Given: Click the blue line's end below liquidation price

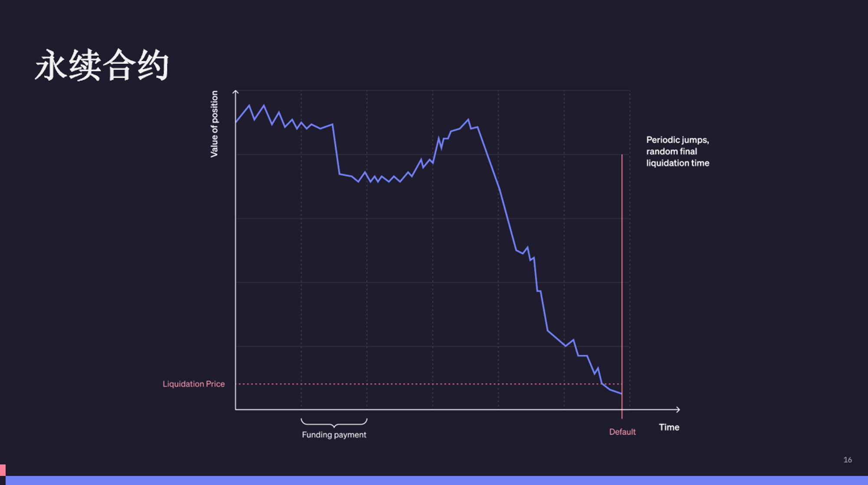Looking at the screenshot, I should [x=621, y=393].
